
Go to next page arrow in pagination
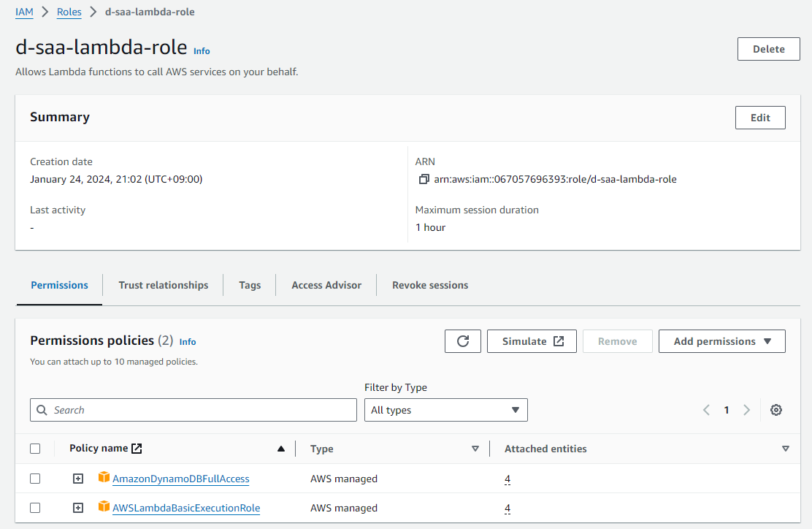[746, 410]
